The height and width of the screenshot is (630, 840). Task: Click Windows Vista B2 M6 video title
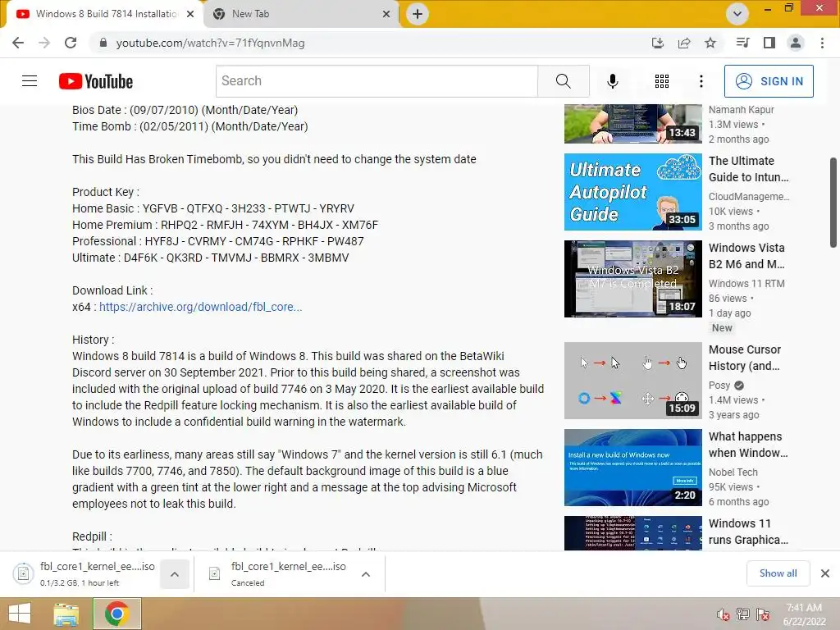pos(746,256)
